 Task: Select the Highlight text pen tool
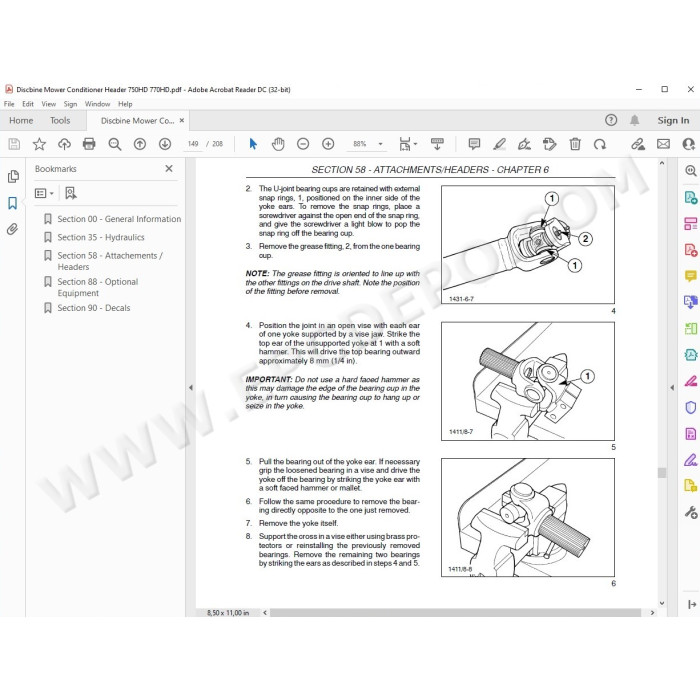point(499,144)
